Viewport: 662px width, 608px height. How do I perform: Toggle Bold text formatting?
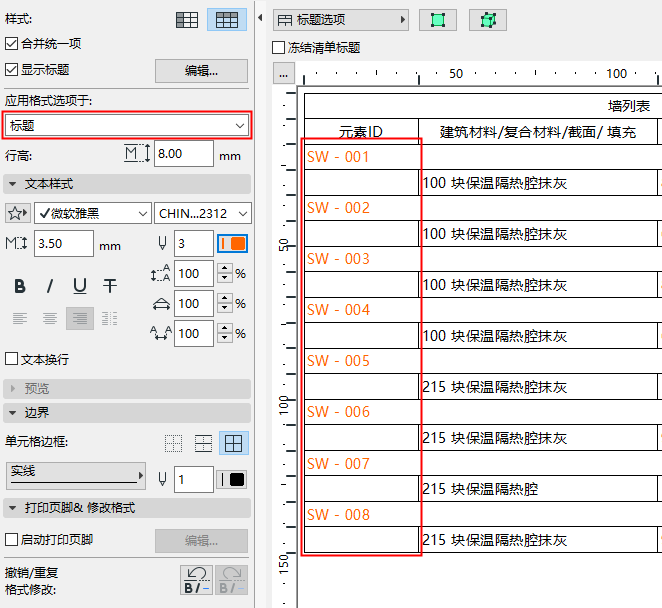click(x=20, y=286)
